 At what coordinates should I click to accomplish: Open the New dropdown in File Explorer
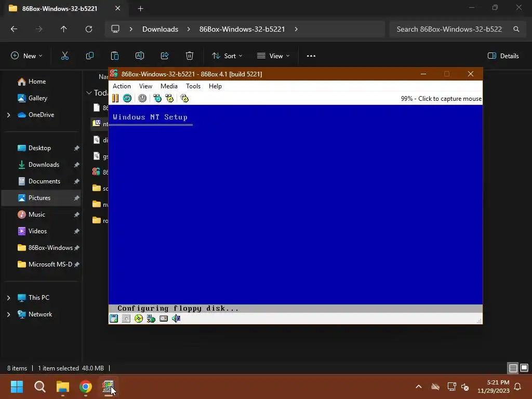pyautogui.click(x=26, y=56)
